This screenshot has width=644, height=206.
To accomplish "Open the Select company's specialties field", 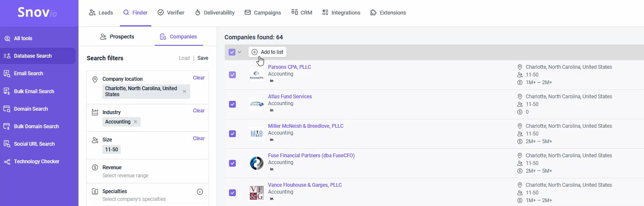I will click(134, 199).
